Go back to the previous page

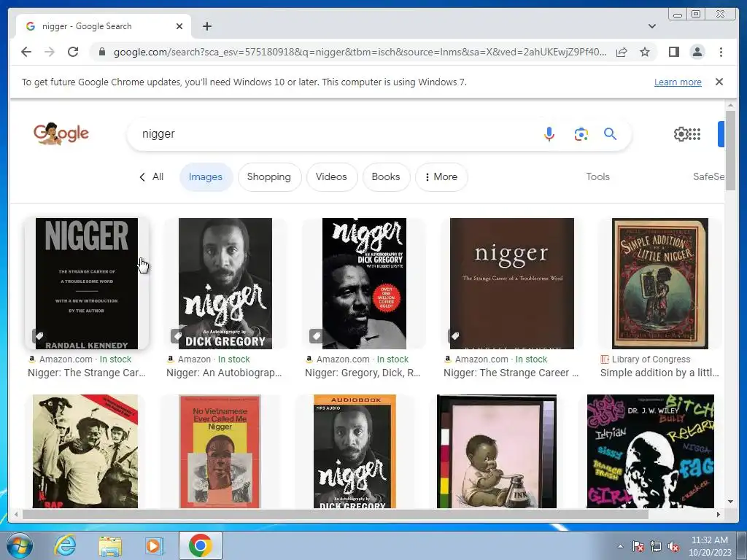26,52
